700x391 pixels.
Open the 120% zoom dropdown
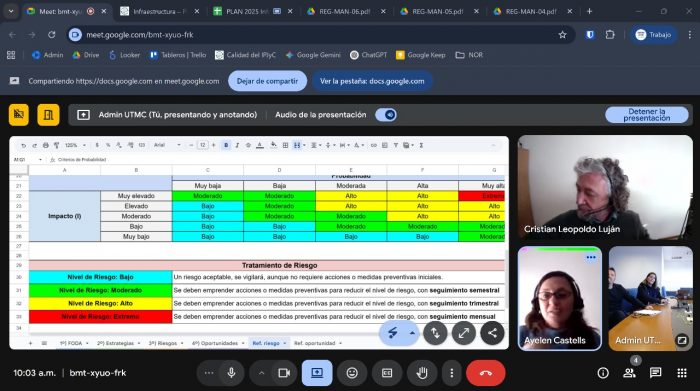pyautogui.click(x=75, y=145)
